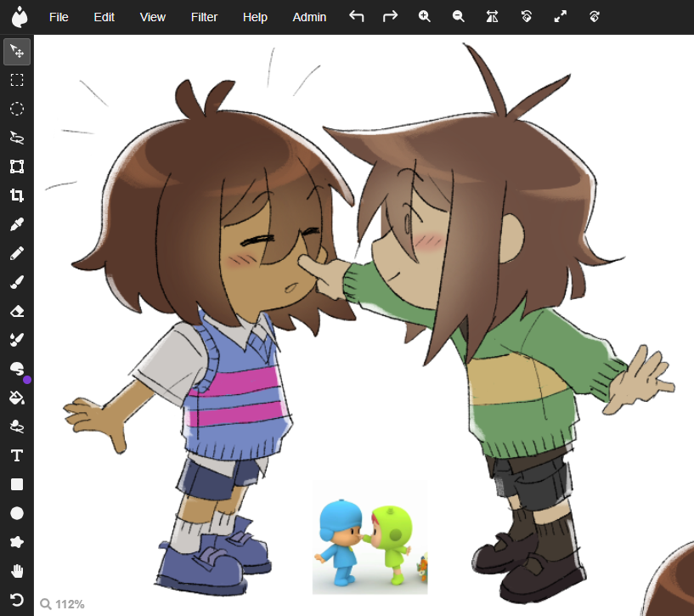This screenshot has height=616, width=694.
Task: Select the Eraser tool
Action: pos(17,311)
